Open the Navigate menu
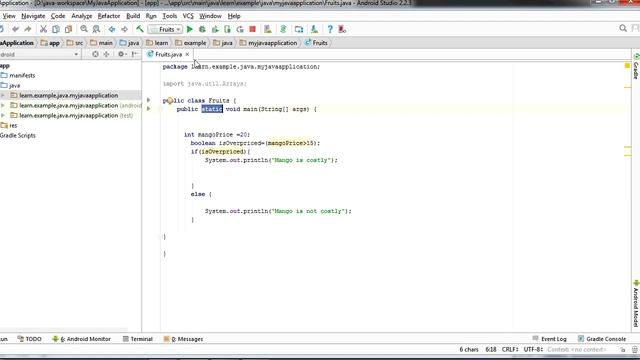 (x=33, y=16)
